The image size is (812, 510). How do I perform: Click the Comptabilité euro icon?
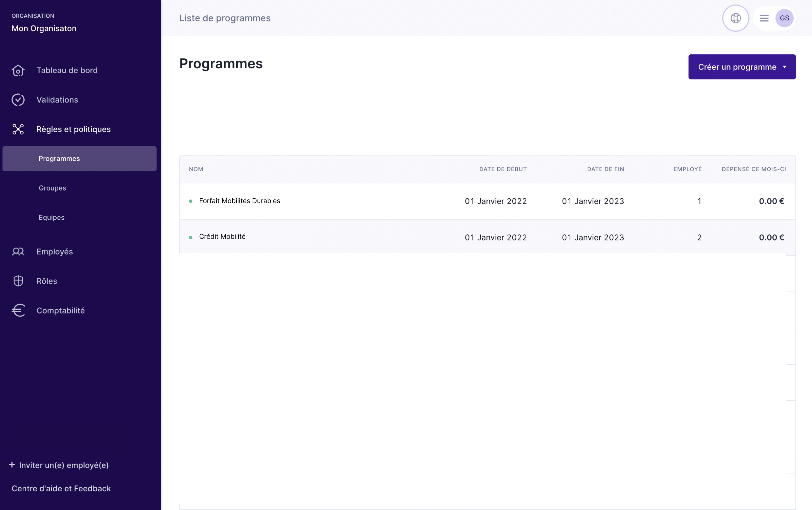coord(18,311)
